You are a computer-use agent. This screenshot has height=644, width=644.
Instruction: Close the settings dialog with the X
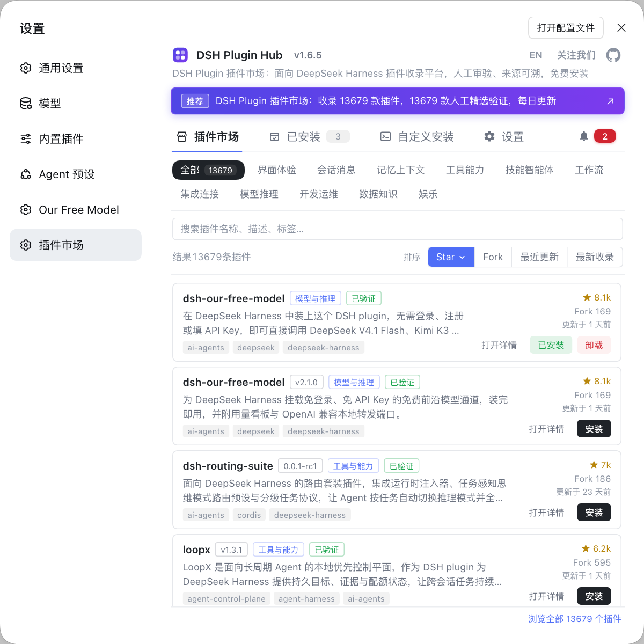[x=621, y=28]
